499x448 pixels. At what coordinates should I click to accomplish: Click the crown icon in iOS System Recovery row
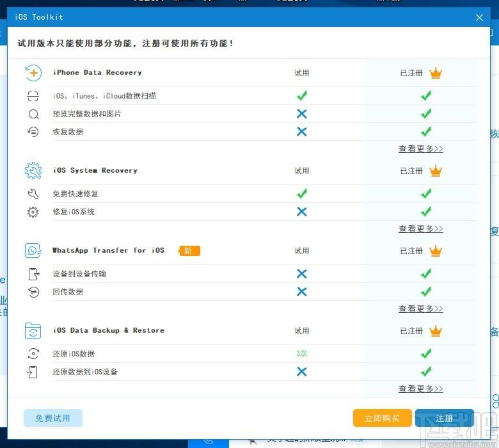(x=436, y=171)
